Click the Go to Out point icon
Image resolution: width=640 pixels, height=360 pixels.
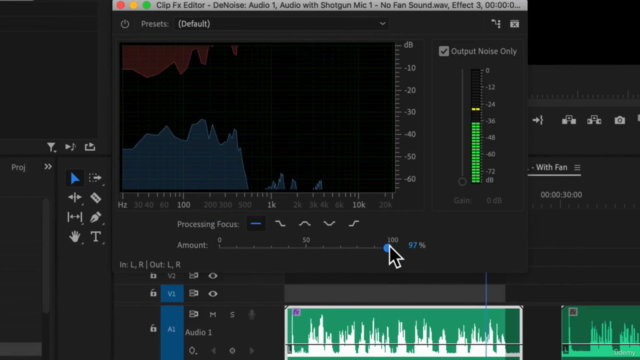(x=538, y=120)
